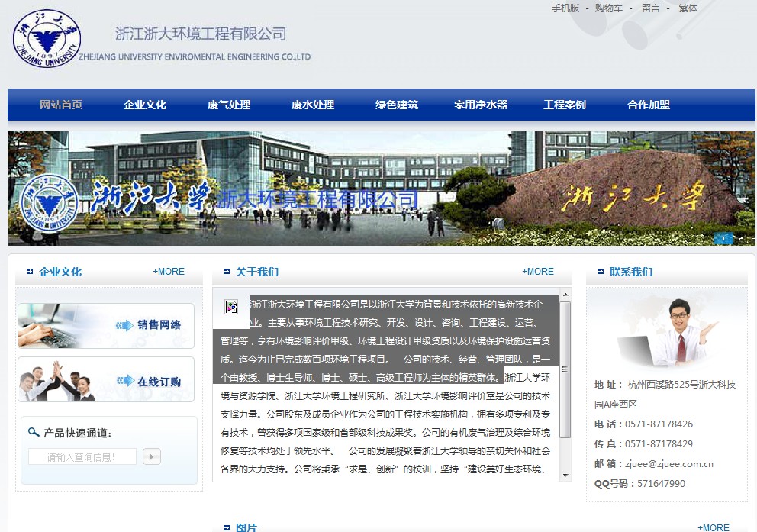Click the magnifier icon beside 产品快速通道
The height and width of the screenshot is (532, 757).
pos(33,432)
